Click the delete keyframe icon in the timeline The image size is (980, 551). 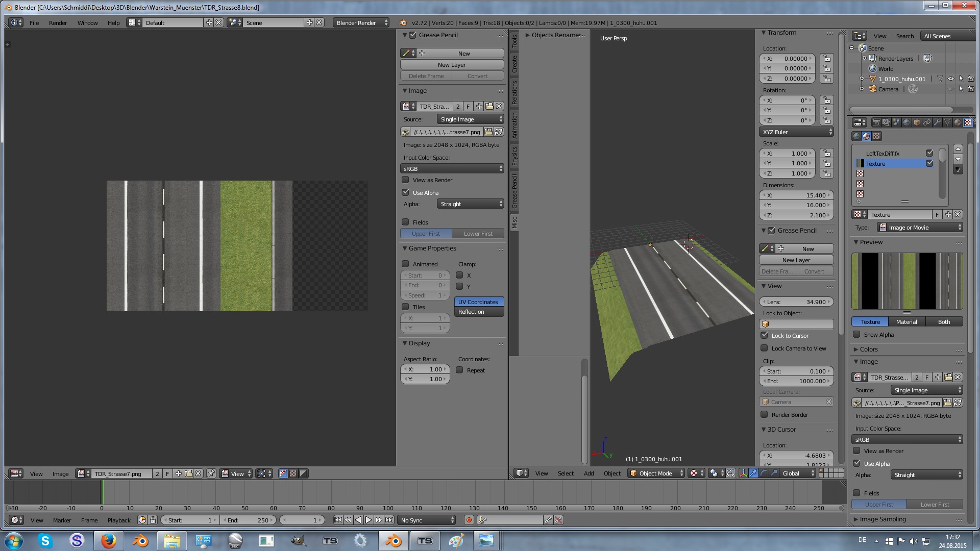pos(558,520)
